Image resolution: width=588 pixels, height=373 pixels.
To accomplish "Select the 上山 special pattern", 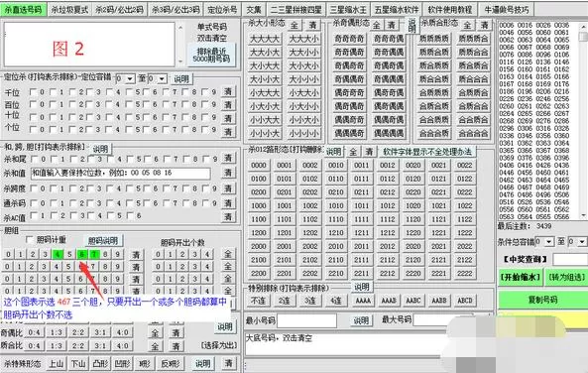I will point(57,364).
